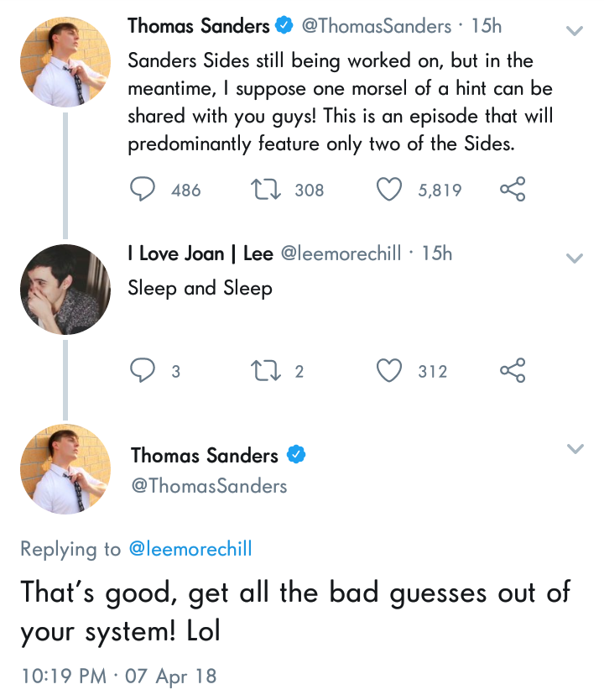Share the 'Sleep and Sleep' tweet
Screen dimensions: 604x700
(513, 370)
